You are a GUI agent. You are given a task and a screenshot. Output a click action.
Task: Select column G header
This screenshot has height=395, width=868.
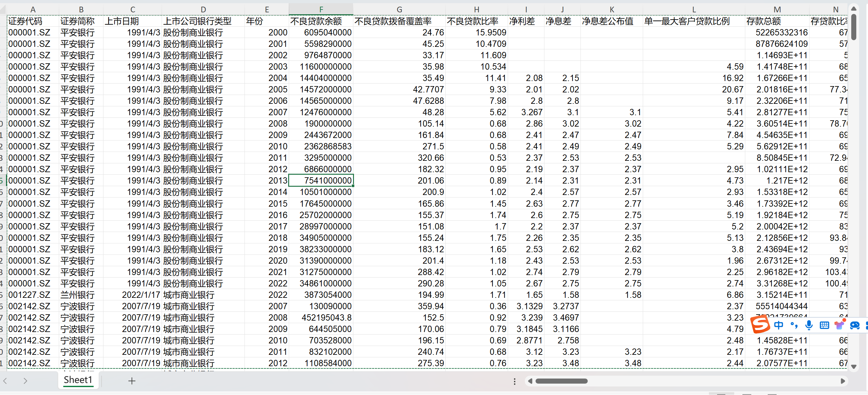[399, 9]
